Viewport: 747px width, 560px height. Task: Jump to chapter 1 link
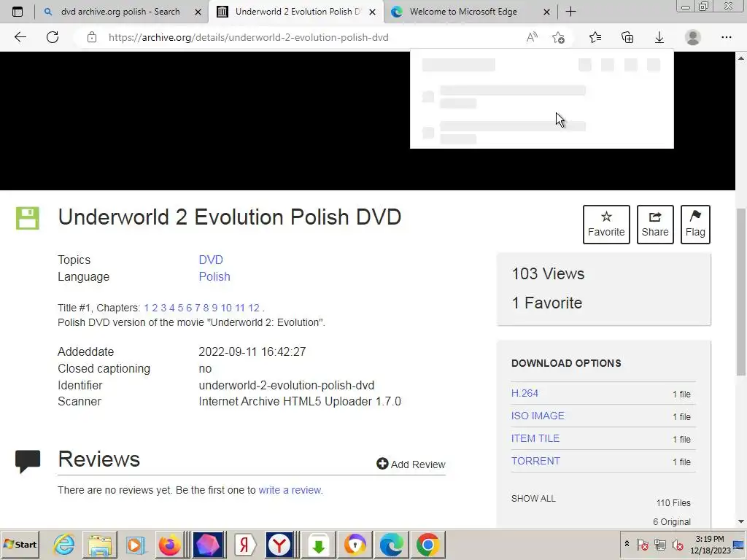tap(146, 308)
